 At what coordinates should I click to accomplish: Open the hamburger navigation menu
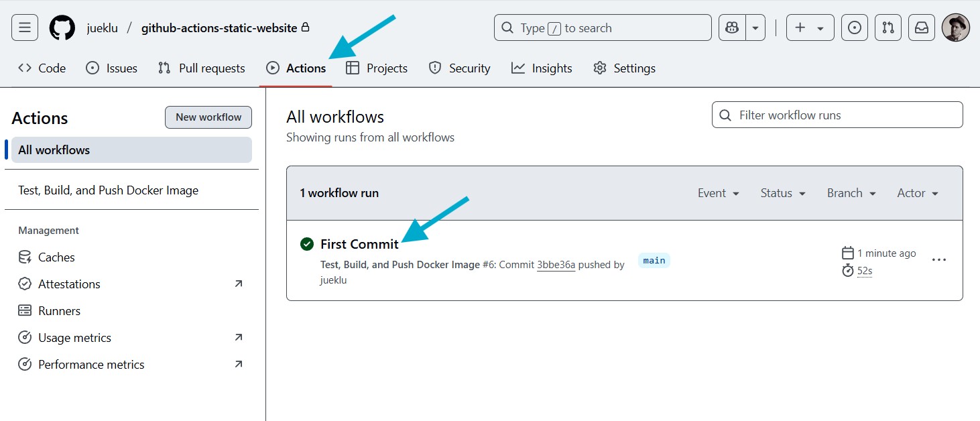click(25, 27)
